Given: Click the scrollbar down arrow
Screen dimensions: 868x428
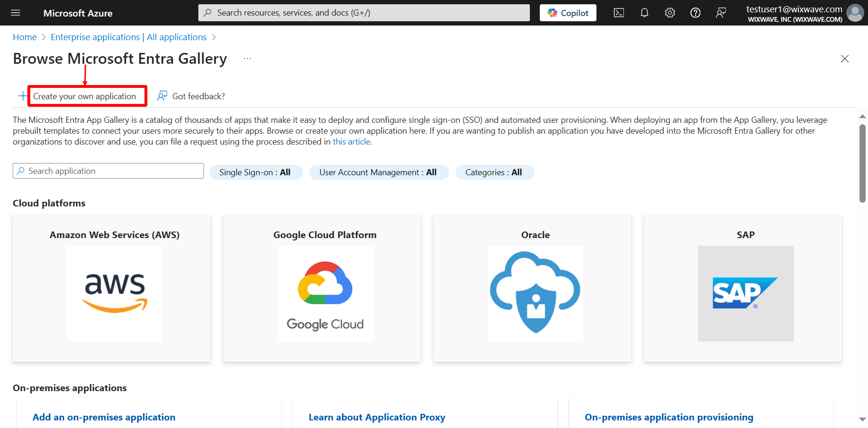Looking at the screenshot, I should [862, 419].
